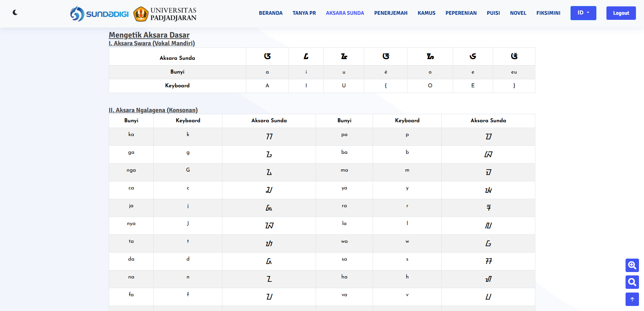Screen dimensions: 644x311
Task: Open the Fiksimini section
Action: click(548, 13)
